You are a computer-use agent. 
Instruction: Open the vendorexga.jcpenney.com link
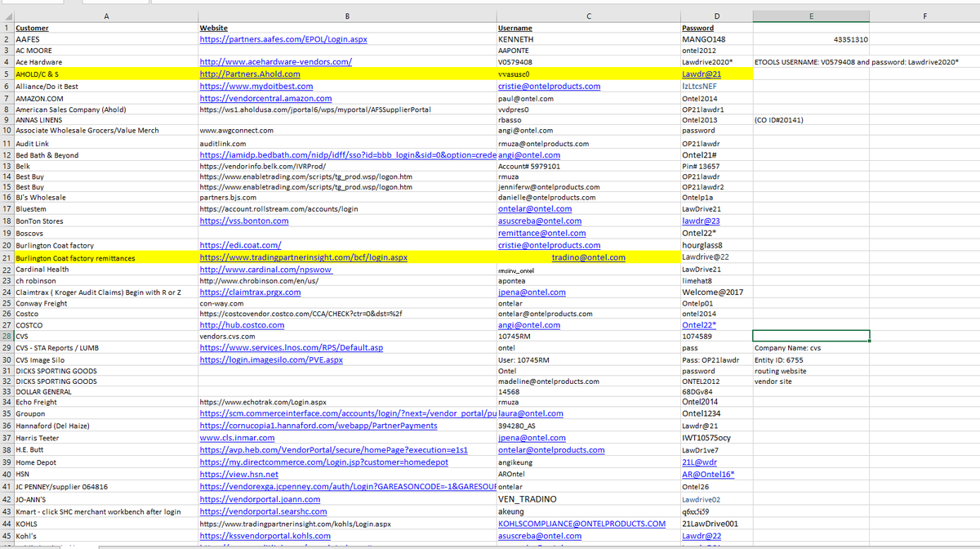pos(348,486)
